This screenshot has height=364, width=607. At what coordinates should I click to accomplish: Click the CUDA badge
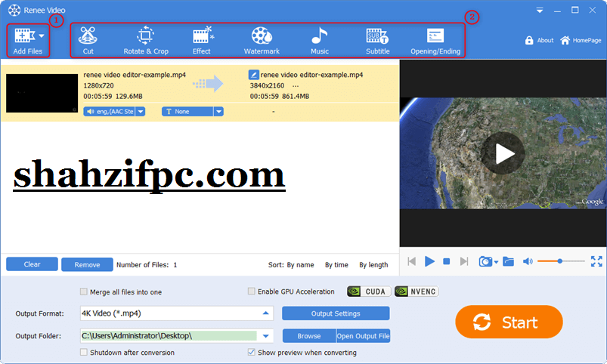[369, 292]
